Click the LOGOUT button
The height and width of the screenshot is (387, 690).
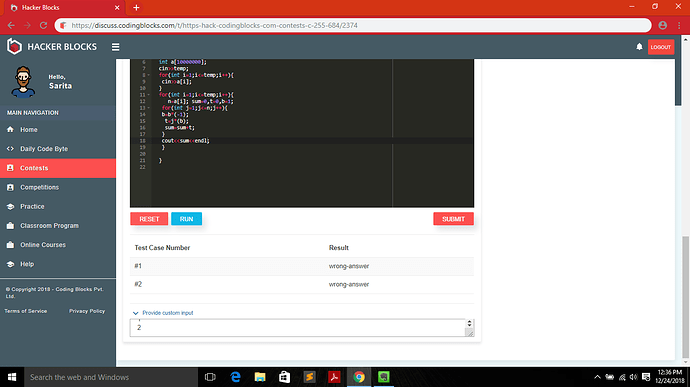(661, 47)
